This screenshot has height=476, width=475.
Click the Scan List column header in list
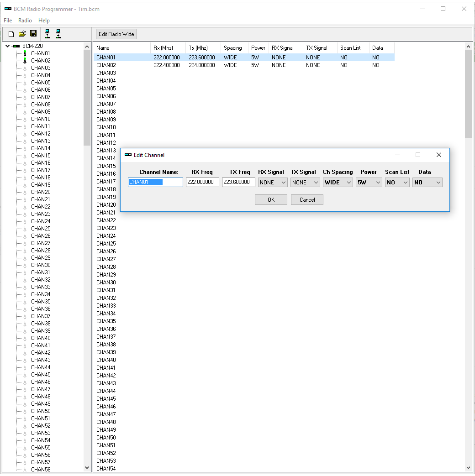click(353, 48)
